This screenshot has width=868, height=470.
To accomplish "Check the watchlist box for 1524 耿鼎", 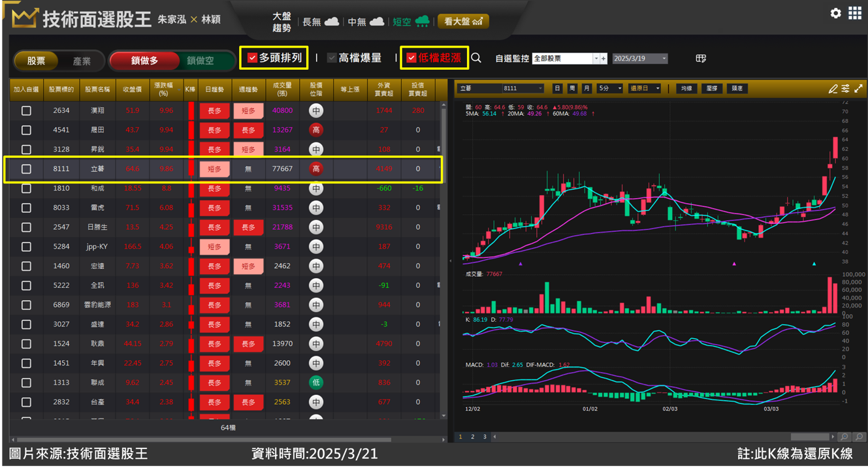I will [x=26, y=344].
